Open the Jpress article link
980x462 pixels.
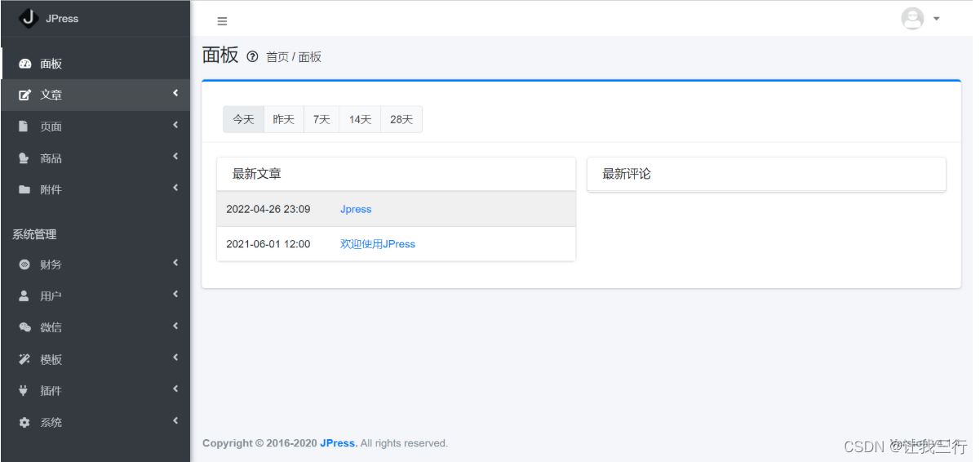[x=356, y=209]
